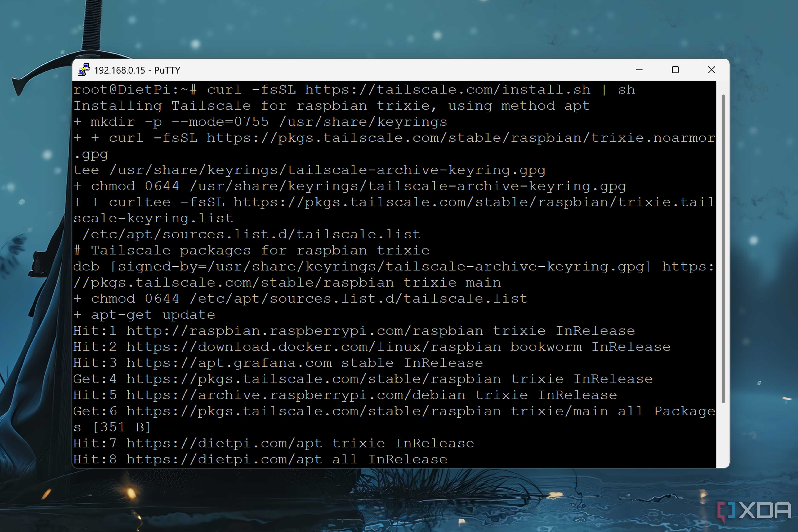Click the 'Hit:5' archive.raspberrypi.com line
Viewport: 798px width, 532px height.
click(x=345, y=395)
